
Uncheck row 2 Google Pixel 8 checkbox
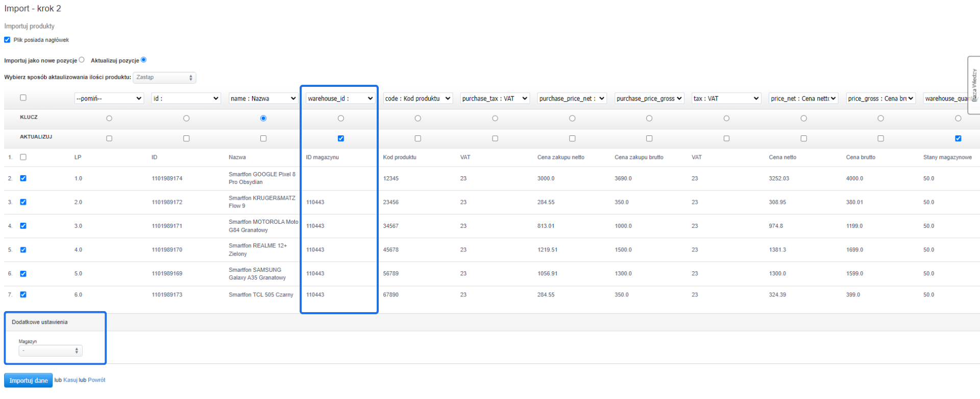[23, 178]
